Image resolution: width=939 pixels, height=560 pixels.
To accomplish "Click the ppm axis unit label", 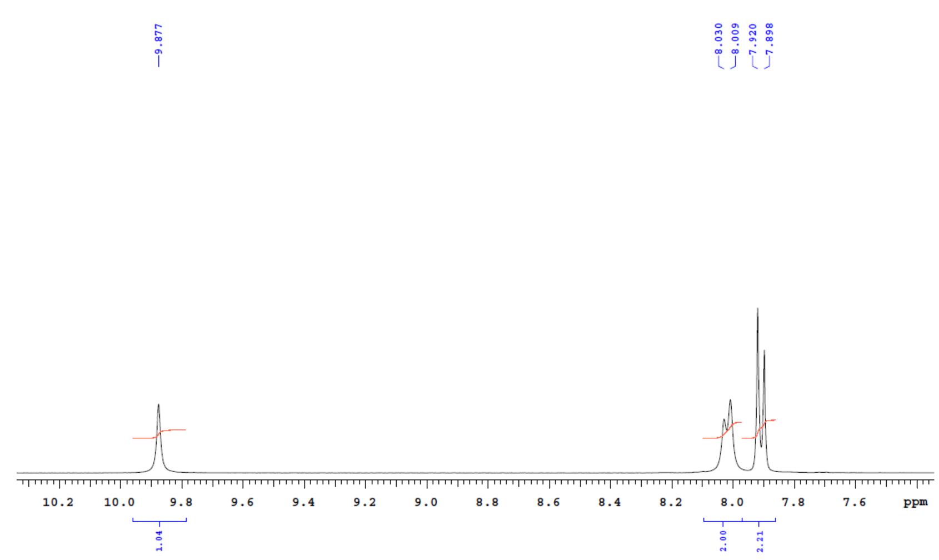I will [915, 503].
